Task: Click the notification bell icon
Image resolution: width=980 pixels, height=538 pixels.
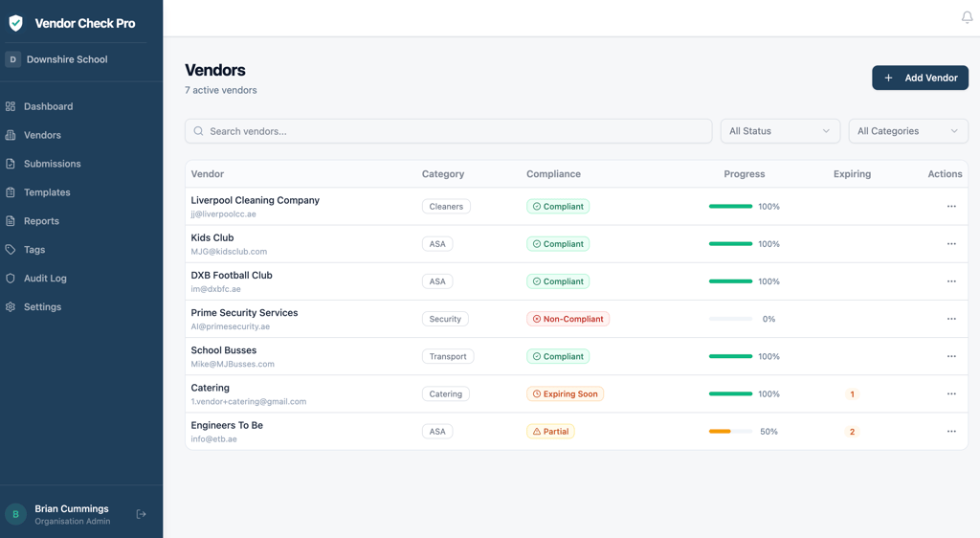Action: click(967, 17)
